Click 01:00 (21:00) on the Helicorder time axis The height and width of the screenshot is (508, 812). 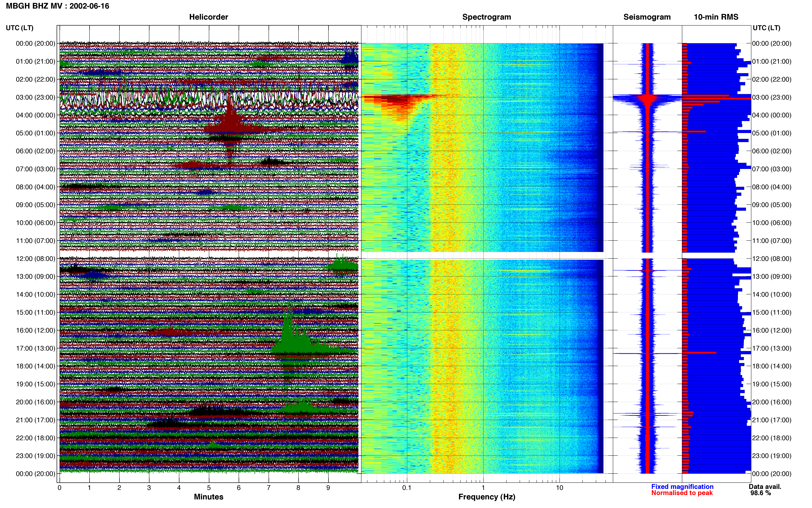[x=36, y=61]
